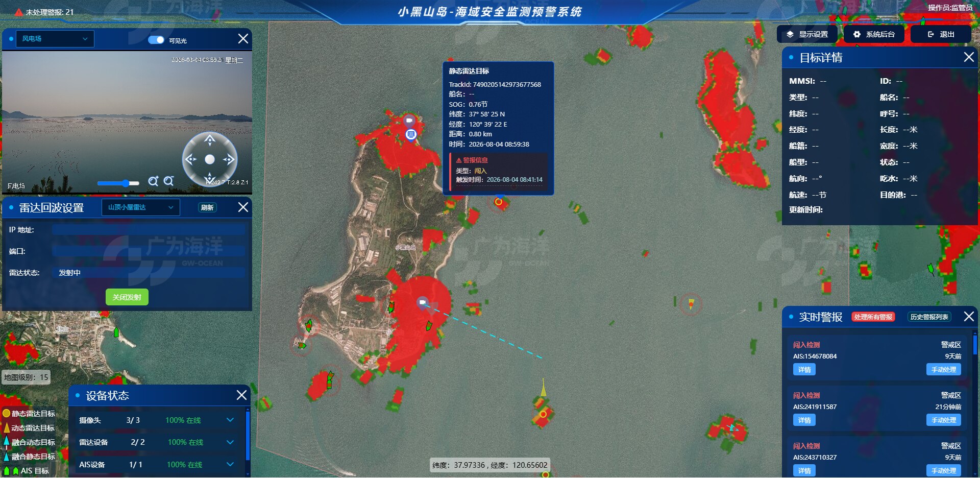Click 关闭发射 green button
This screenshot has height=478, width=980.
127,297
